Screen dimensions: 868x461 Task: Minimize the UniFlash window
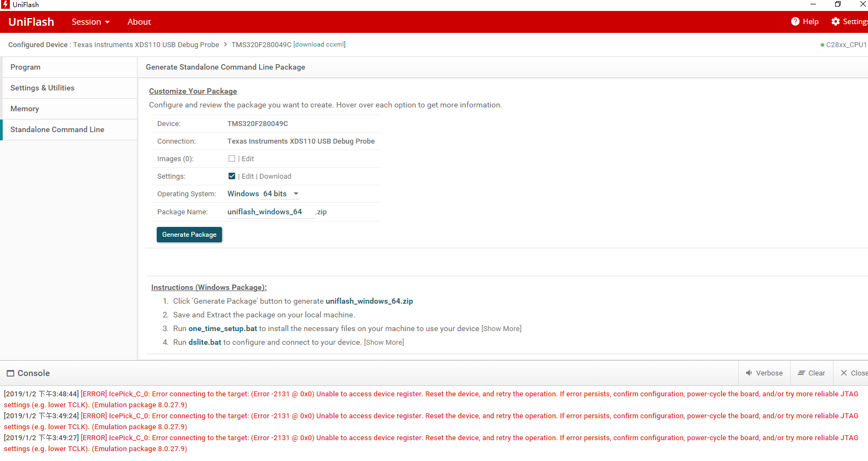point(813,4)
